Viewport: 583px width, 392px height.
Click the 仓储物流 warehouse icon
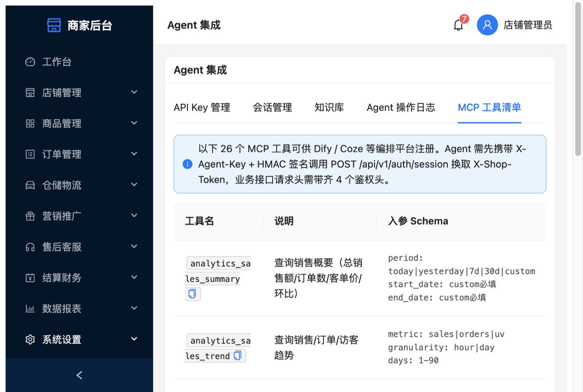[30, 185]
